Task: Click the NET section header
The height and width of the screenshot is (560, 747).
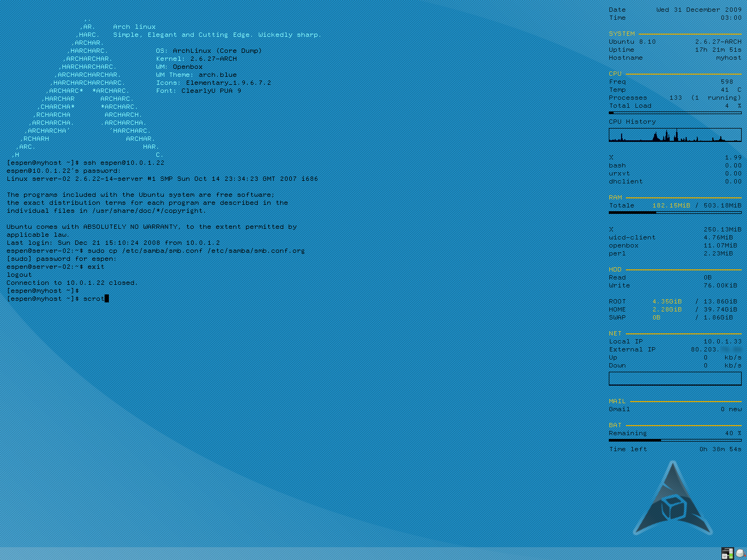Action: click(x=615, y=333)
